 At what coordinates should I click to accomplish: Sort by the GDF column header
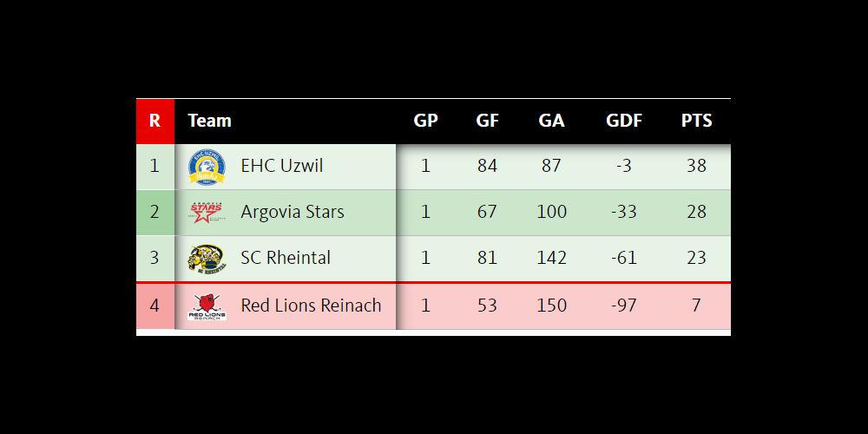tap(624, 121)
